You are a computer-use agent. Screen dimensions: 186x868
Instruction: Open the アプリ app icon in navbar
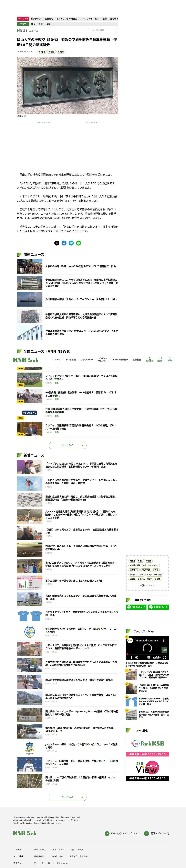point(170,359)
